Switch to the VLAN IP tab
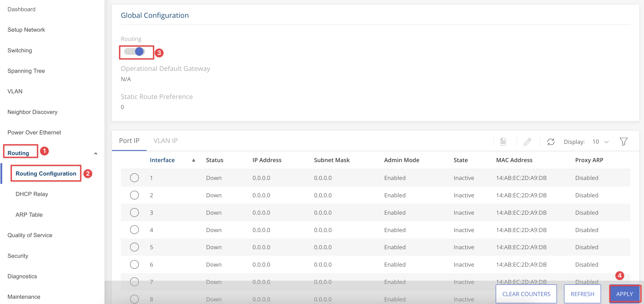644x304 pixels. tap(166, 141)
